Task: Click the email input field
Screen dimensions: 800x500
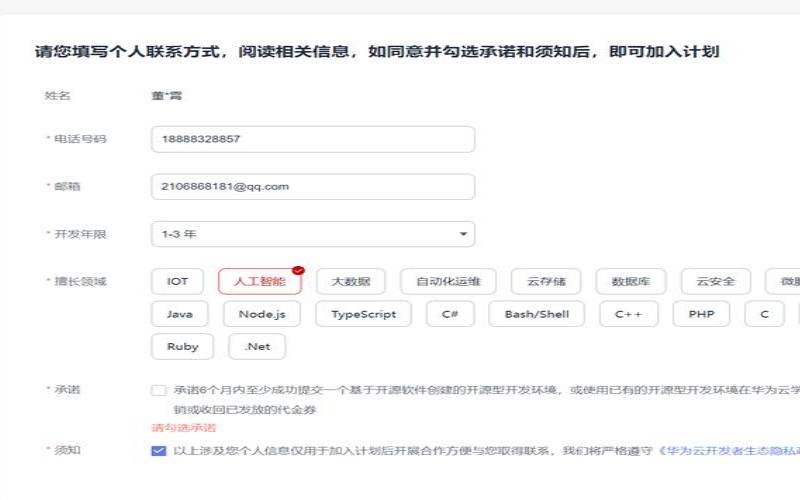Action: [x=313, y=187]
